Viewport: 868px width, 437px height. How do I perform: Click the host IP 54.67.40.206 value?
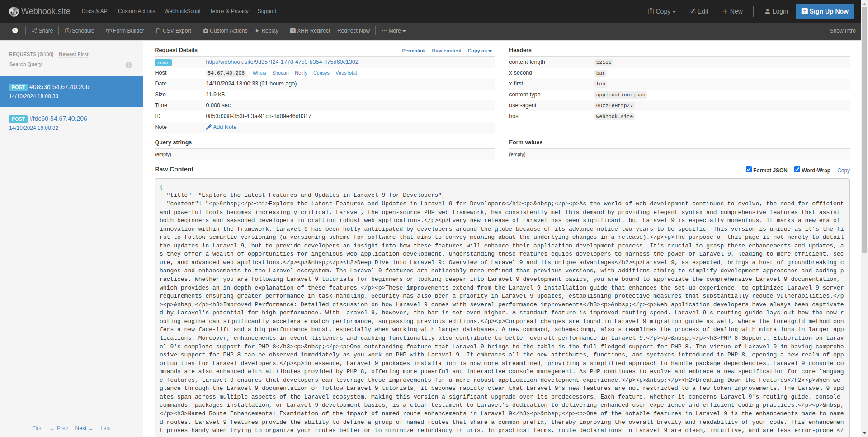(x=226, y=73)
